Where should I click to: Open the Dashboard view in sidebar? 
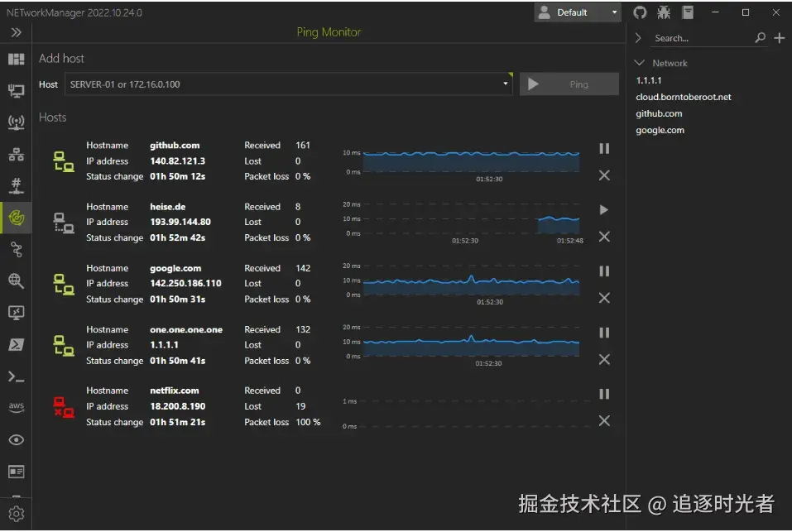pos(17,60)
